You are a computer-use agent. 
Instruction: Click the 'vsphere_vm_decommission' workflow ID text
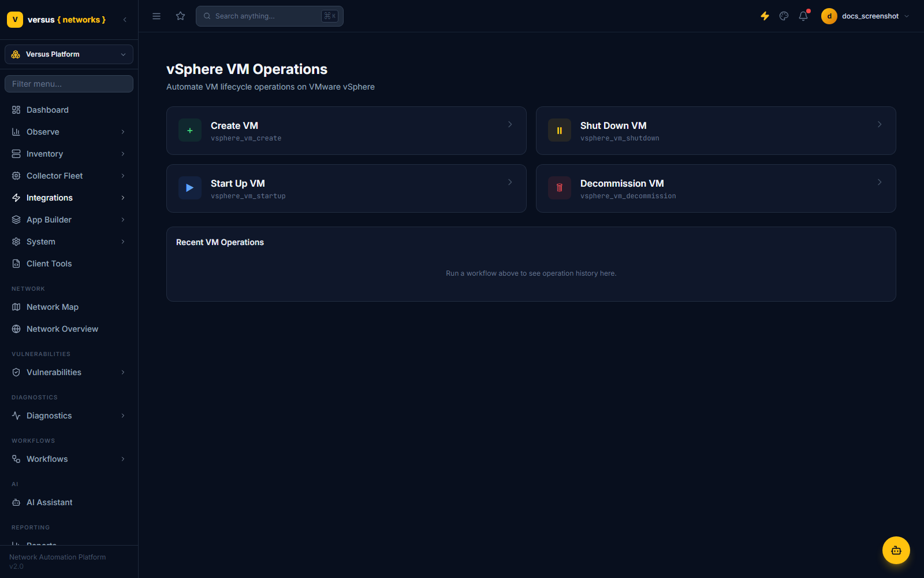(628, 196)
